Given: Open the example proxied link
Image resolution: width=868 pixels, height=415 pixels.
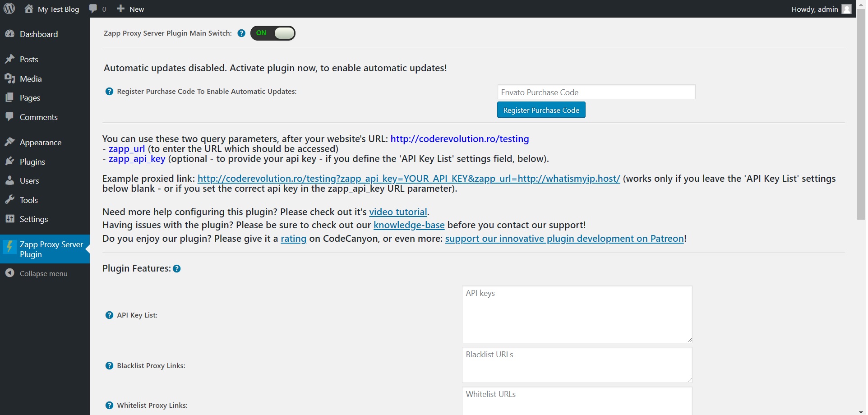Looking at the screenshot, I should point(409,179).
